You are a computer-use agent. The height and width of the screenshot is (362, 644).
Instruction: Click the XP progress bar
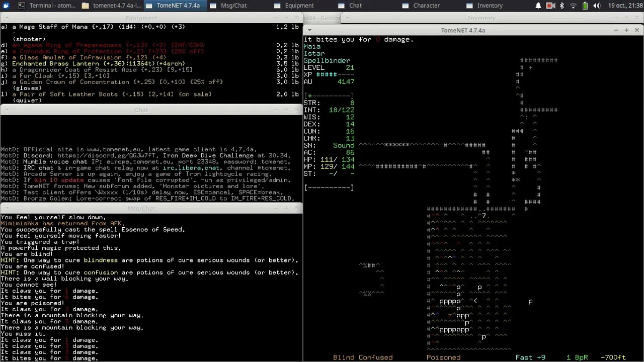[335, 74]
